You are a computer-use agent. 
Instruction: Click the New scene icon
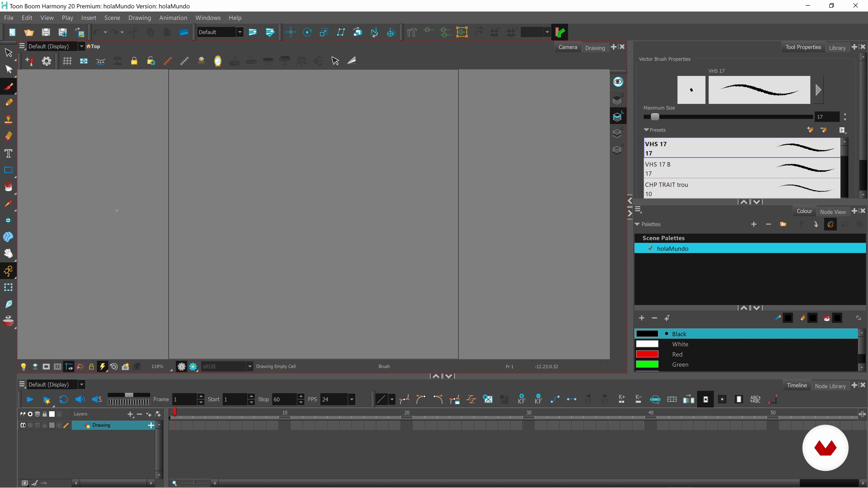[12, 32]
